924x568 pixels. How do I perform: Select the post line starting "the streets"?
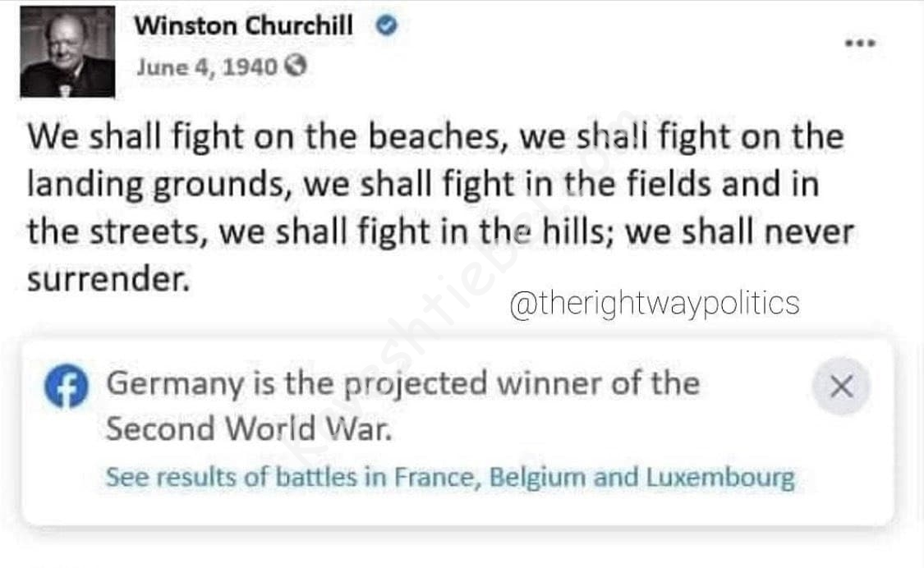pyautogui.click(x=440, y=231)
